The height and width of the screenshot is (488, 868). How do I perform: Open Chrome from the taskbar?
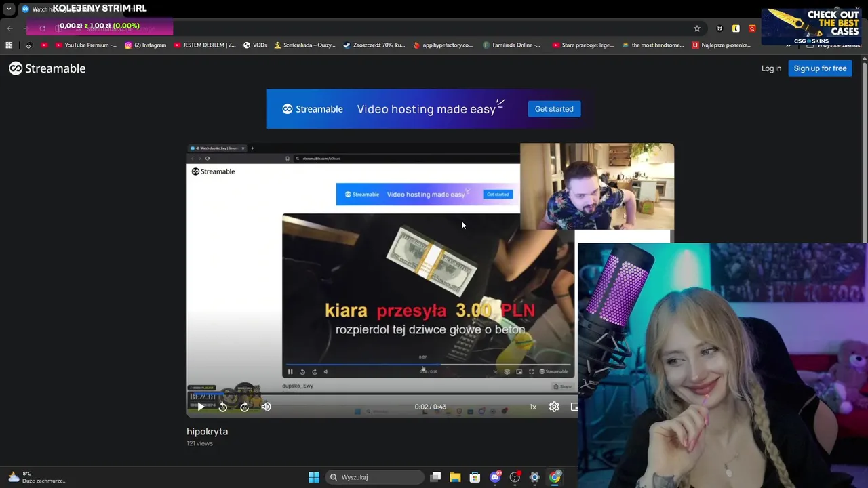coord(555,477)
